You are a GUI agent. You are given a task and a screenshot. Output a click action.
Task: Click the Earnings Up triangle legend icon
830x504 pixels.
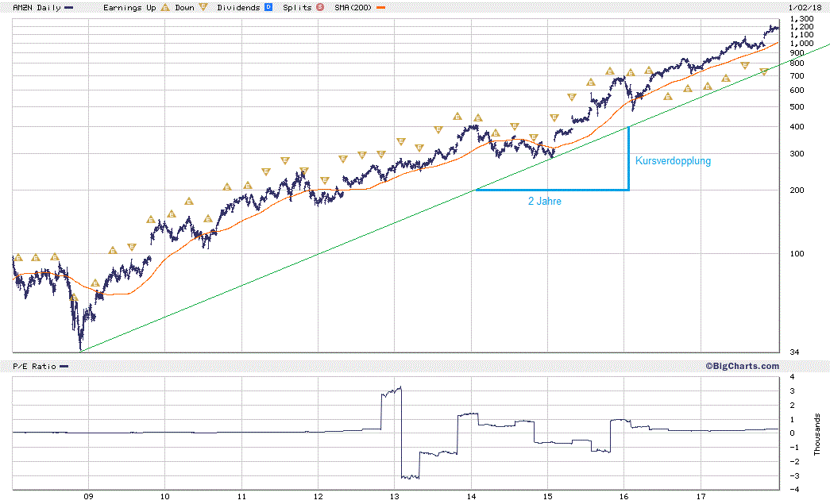pos(165,7)
